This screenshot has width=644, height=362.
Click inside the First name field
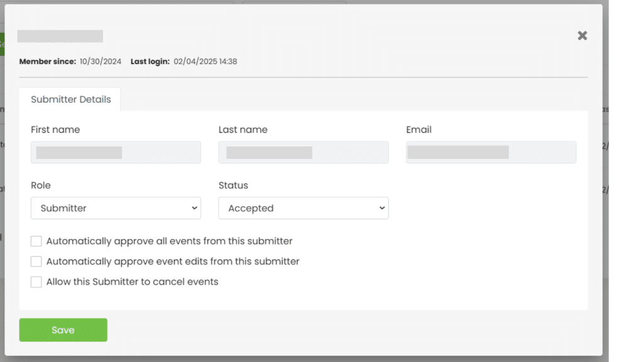click(x=115, y=152)
